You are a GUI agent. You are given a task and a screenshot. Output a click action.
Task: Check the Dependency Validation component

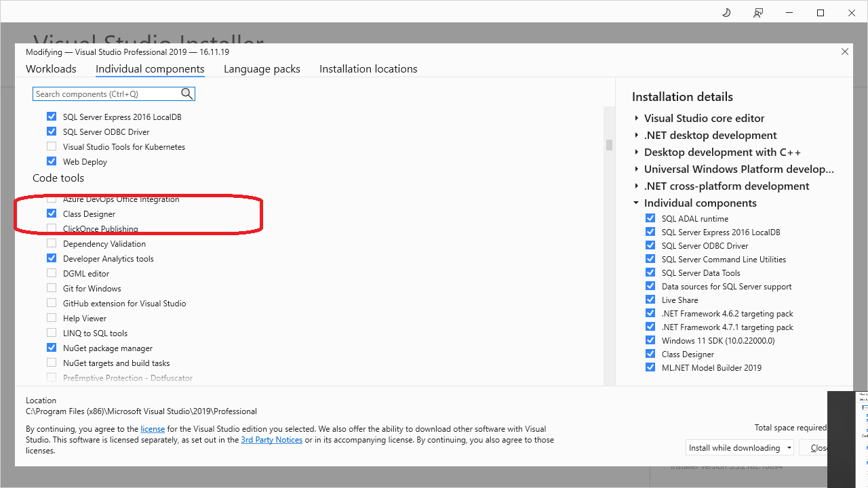click(52, 243)
